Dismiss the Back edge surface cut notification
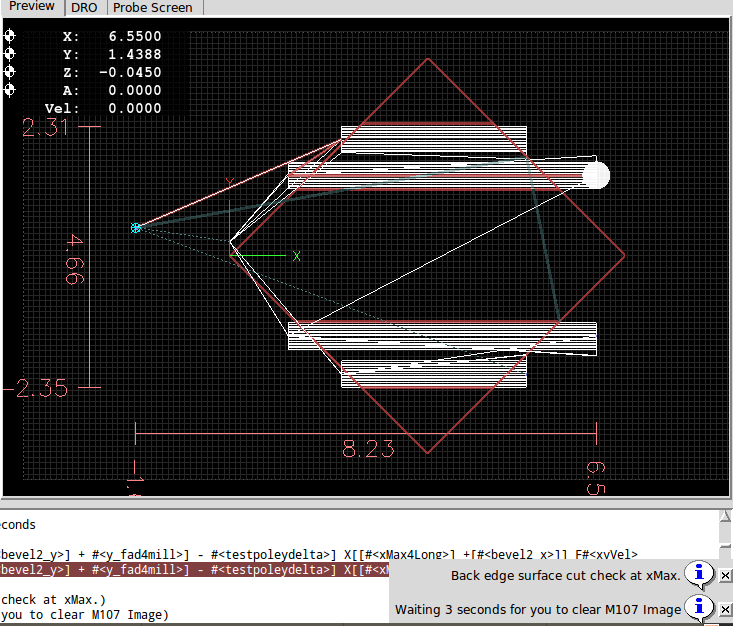 coord(725,575)
